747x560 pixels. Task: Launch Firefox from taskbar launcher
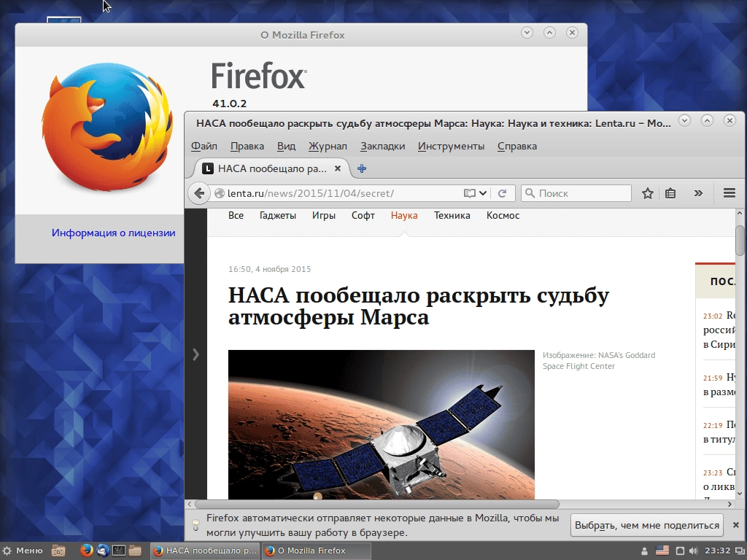[86, 551]
